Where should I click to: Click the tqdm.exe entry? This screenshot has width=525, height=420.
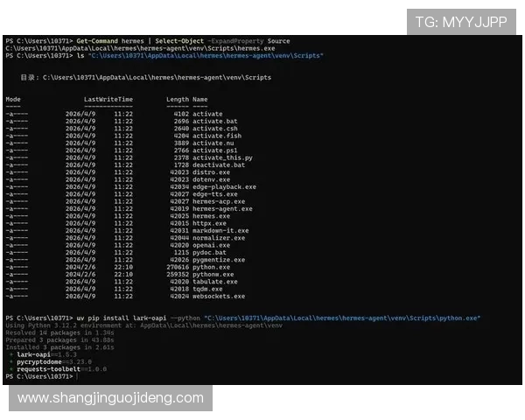[207, 289]
